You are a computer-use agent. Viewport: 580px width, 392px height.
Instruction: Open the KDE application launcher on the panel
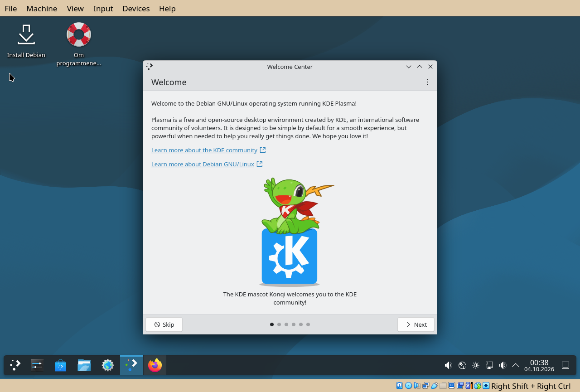point(15,365)
